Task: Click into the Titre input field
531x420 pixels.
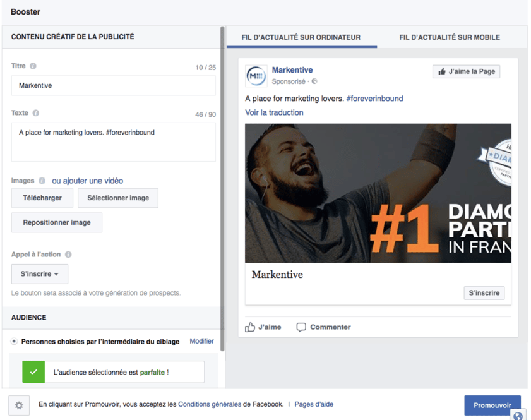Action: point(114,85)
